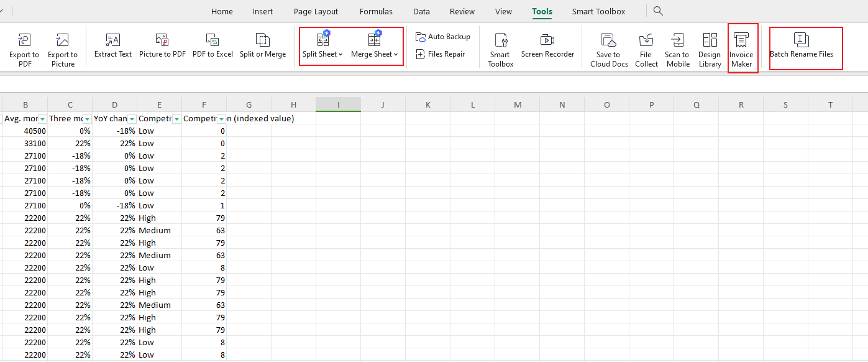Click the Split or Merge tool
The image size is (868, 362).
tap(263, 45)
